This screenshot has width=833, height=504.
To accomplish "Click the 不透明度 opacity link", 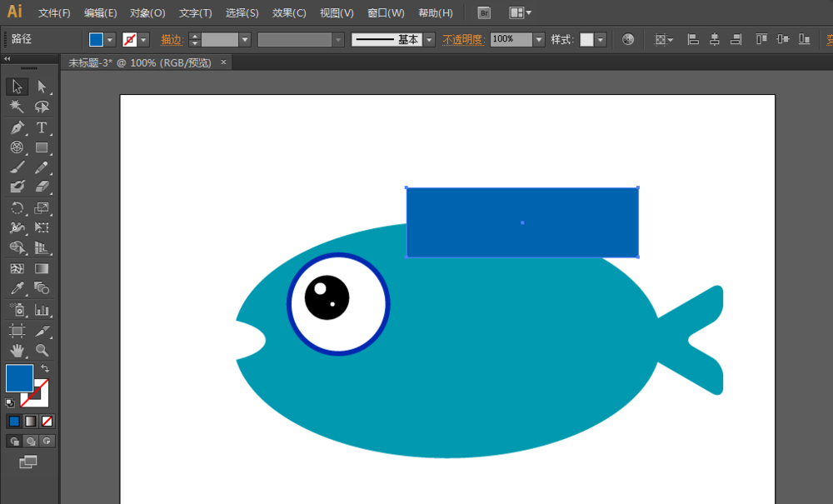I will tap(463, 40).
